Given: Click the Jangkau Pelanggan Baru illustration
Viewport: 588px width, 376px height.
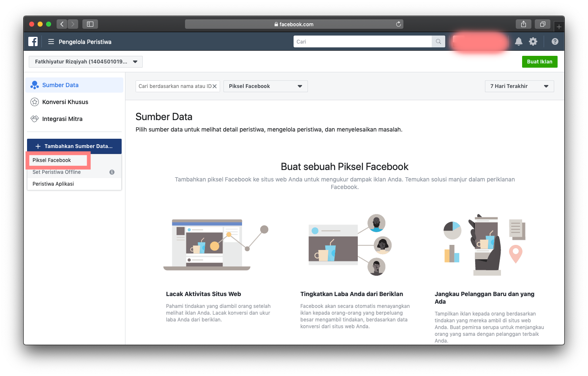Looking at the screenshot, I should point(484,245).
